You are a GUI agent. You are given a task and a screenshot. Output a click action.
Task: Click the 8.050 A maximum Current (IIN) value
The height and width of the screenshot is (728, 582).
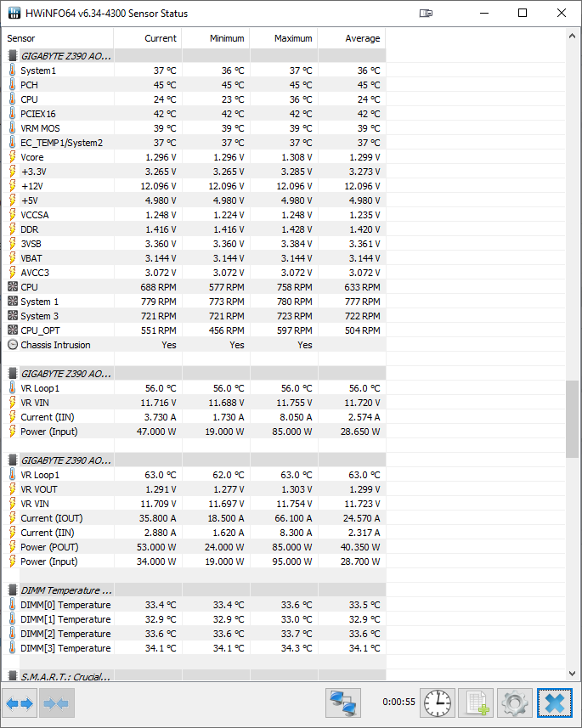[296, 417]
